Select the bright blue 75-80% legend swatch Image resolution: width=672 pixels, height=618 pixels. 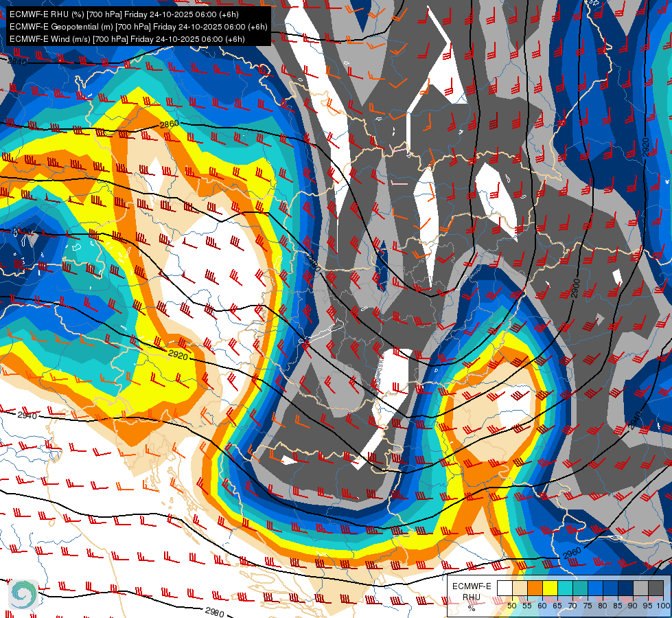point(595,588)
